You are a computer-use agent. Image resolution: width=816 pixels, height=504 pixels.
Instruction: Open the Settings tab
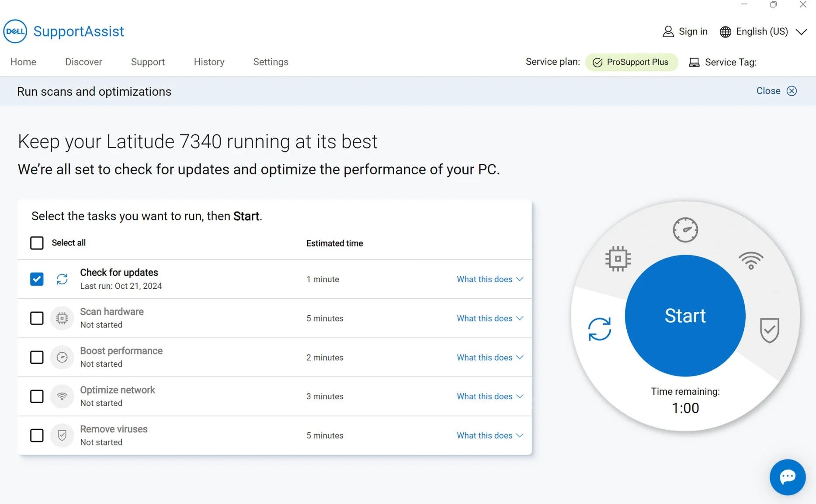271,62
